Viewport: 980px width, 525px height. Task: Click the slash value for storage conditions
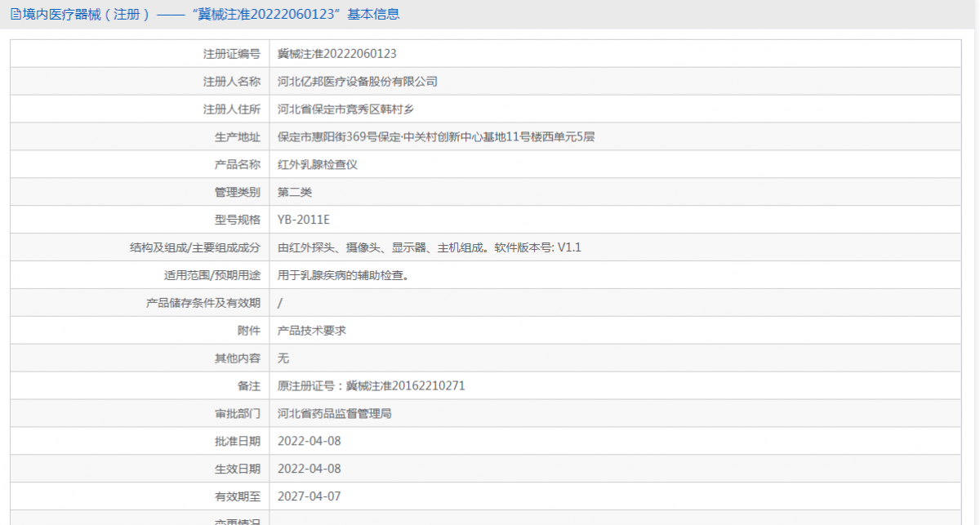point(280,303)
